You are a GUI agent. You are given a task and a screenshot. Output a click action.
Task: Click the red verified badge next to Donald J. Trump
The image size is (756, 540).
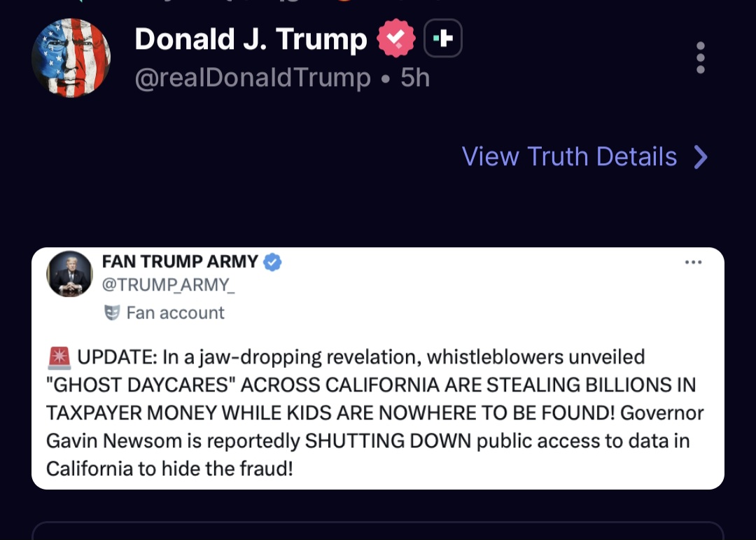[x=395, y=39]
